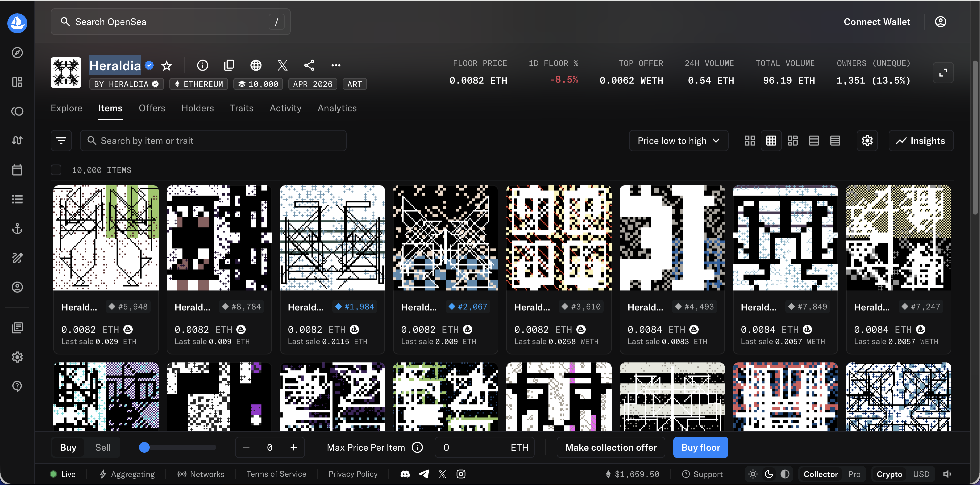This screenshot has height=485, width=980.
Task: Switch to list view
Action: click(814, 141)
